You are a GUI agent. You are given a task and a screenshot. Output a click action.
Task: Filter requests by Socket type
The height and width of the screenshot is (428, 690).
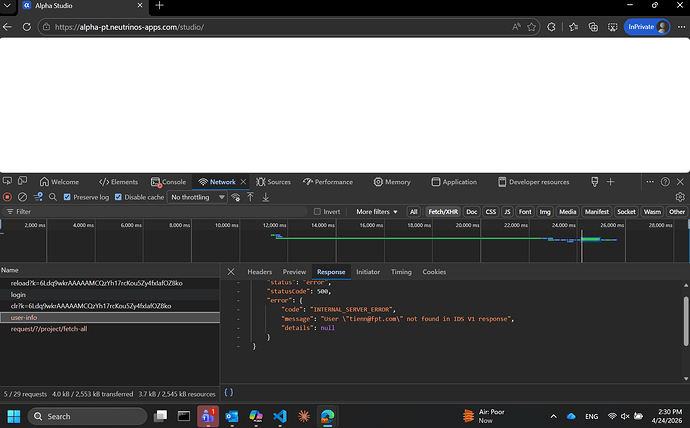[626, 212]
